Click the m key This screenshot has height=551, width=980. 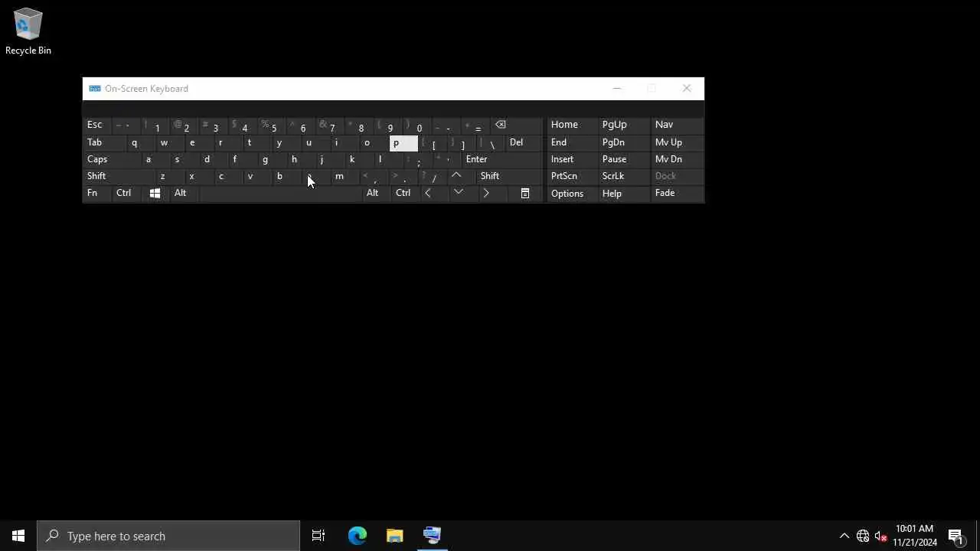pyautogui.click(x=346, y=176)
